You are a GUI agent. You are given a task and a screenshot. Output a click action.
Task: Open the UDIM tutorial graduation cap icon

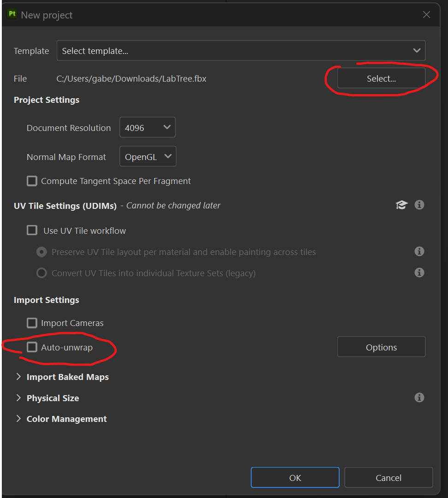401,205
